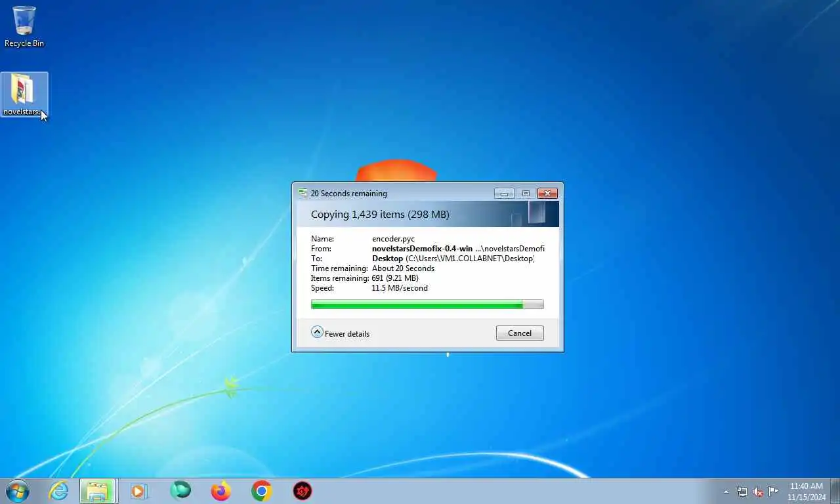This screenshot has width=840, height=504.
Task: Maximize the copy progress dialog
Action: pyautogui.click(x=526, y=193)
